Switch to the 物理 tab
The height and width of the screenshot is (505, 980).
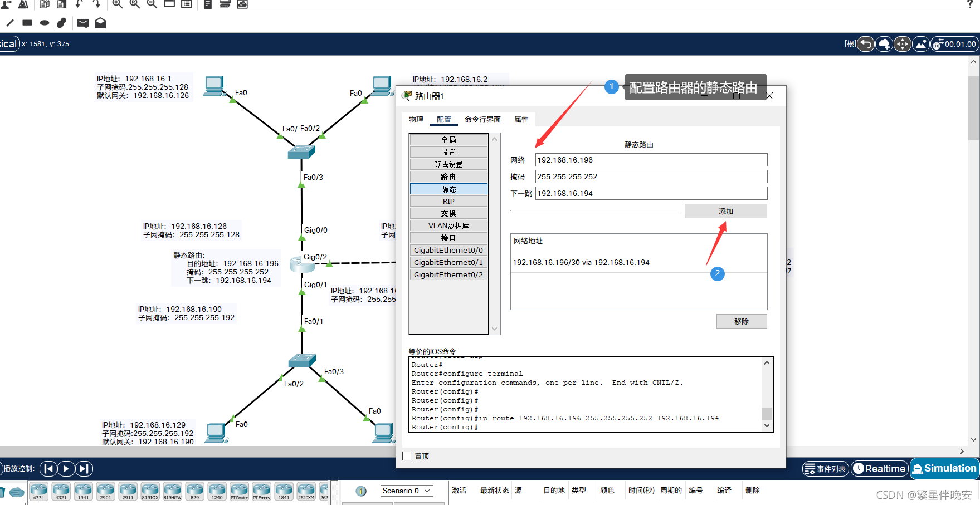tap(416, 120)
